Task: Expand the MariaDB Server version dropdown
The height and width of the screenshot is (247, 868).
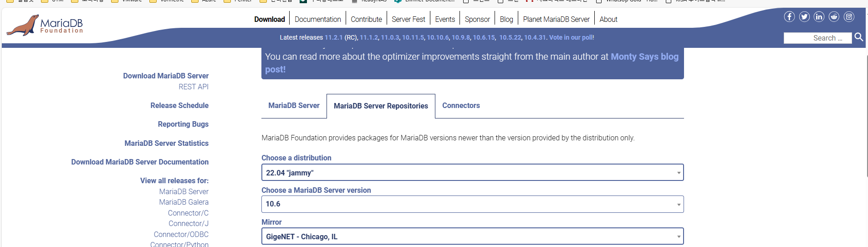Action: click(472, 204)
